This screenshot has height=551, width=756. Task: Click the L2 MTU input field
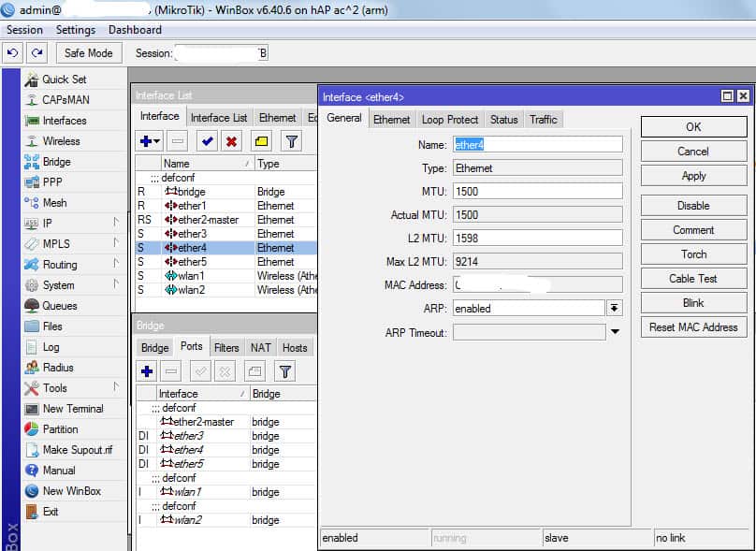tap(538, 239)
